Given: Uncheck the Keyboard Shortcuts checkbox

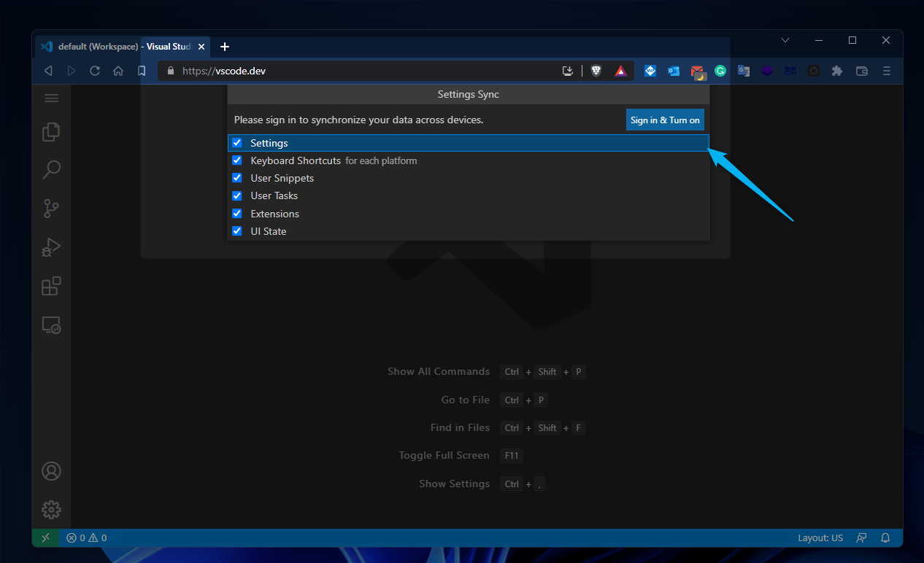Looking at the screenshot, I should (x=236, y=160).
